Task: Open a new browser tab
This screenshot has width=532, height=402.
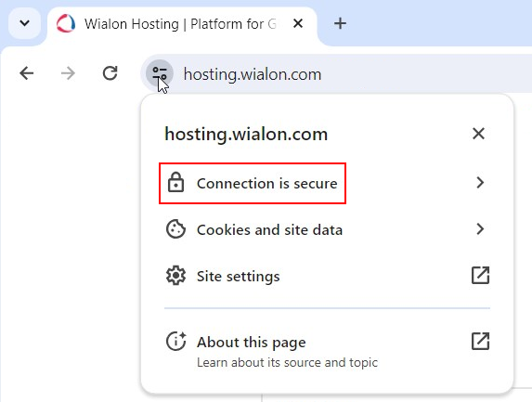Action: (340, 23)
